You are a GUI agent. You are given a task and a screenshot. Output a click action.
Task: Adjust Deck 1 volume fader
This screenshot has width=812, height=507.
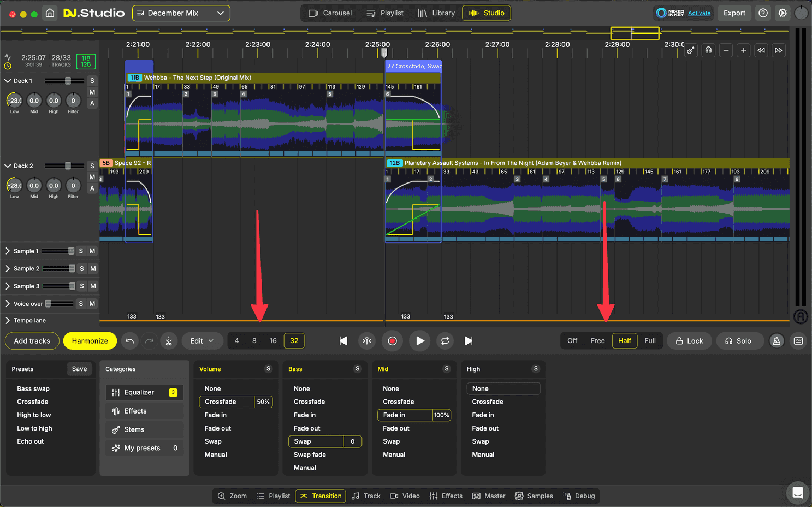(68, 81)
